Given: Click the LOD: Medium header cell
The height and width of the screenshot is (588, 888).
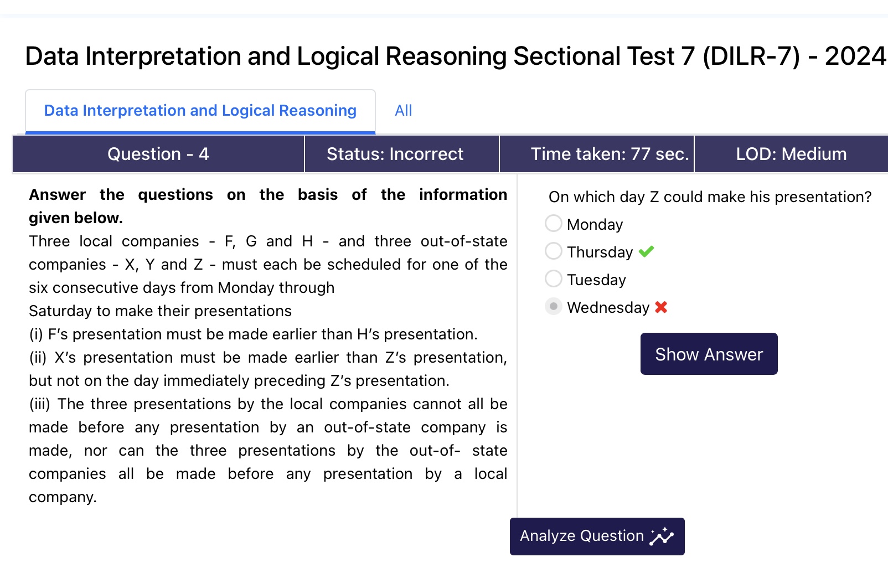Looking at the screenshot, I should (791, 154).
